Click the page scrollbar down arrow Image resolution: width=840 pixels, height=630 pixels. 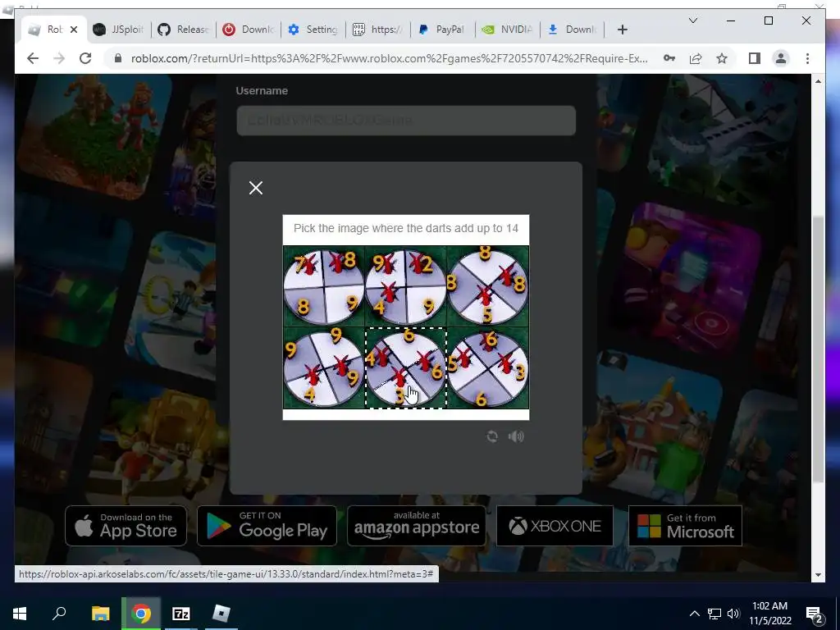818,575
